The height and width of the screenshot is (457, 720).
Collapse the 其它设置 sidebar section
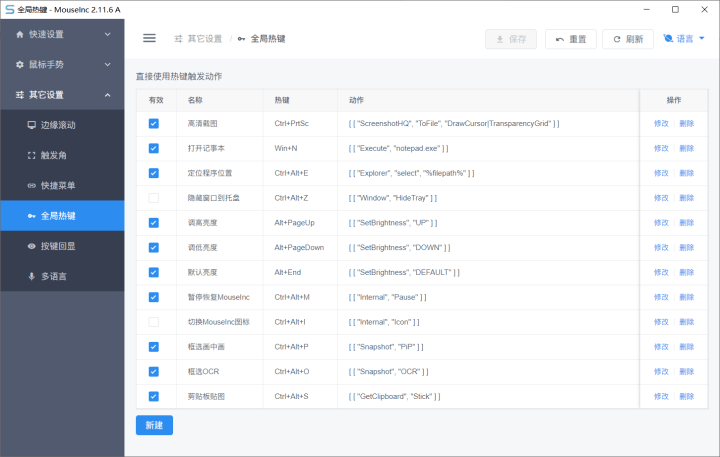[x=108, y=95]
